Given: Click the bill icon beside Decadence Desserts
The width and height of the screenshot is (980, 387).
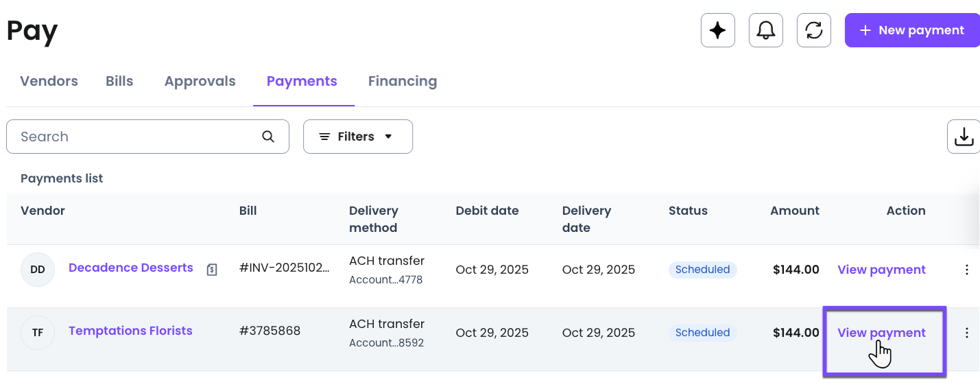Looking at the screenshot, I should click(x=212, y=270).
